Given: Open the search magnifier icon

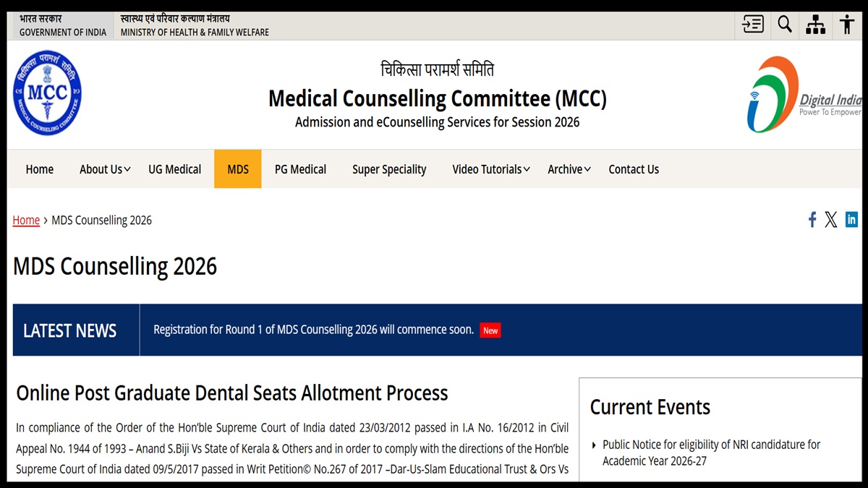Looking at the screenshot, I should tap(785, 25).
